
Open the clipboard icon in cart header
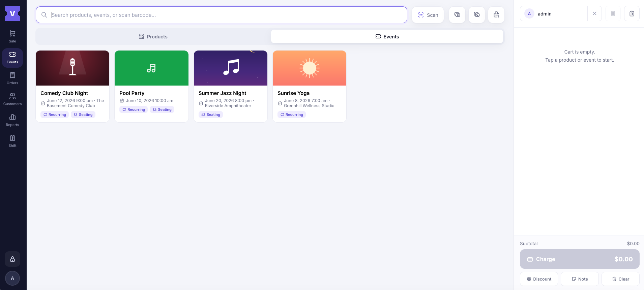point(632,13)
